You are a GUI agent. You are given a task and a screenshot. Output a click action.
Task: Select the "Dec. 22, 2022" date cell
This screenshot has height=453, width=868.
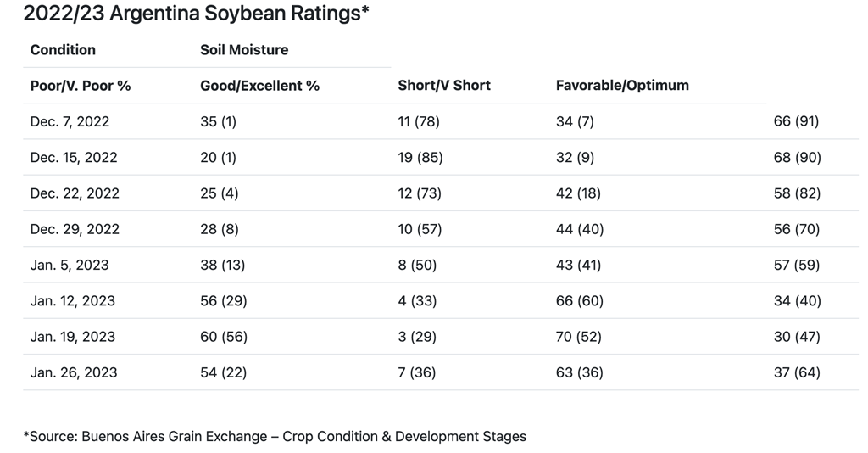[x=75, y=193]
